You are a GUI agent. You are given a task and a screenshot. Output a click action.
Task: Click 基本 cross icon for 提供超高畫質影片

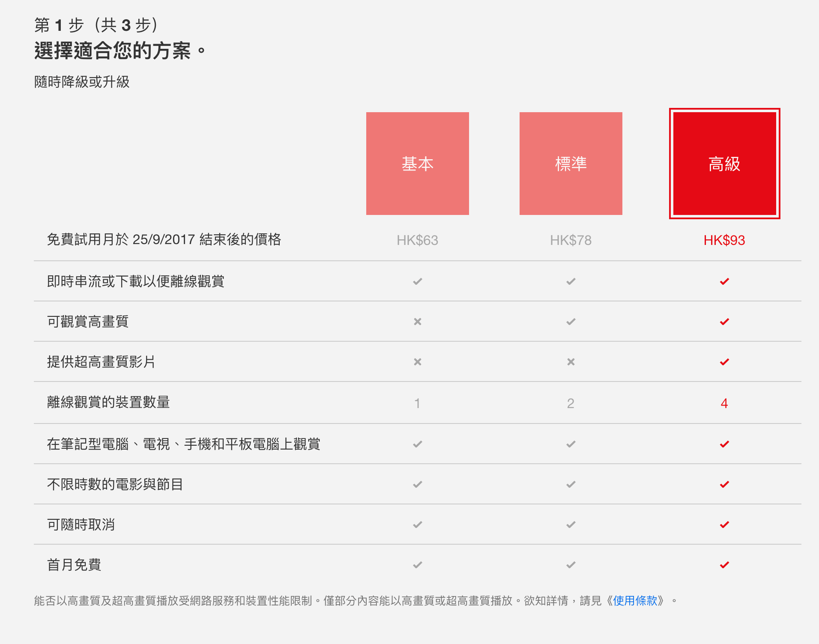(418, 362)
